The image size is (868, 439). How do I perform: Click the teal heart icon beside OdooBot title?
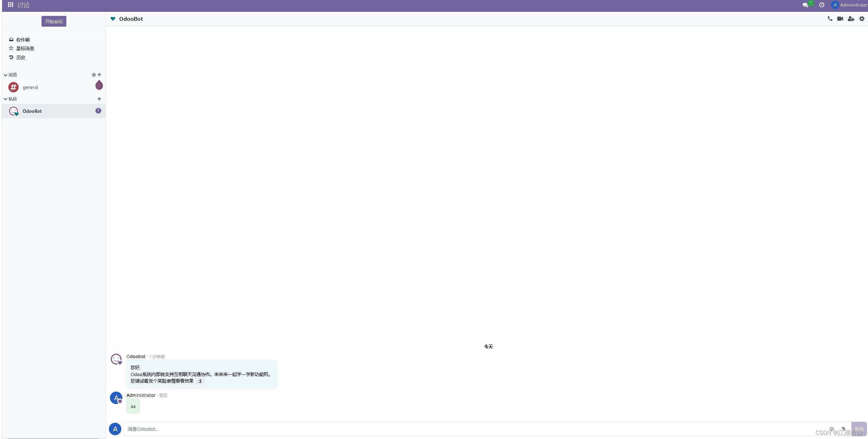click(x=113, y=19)
